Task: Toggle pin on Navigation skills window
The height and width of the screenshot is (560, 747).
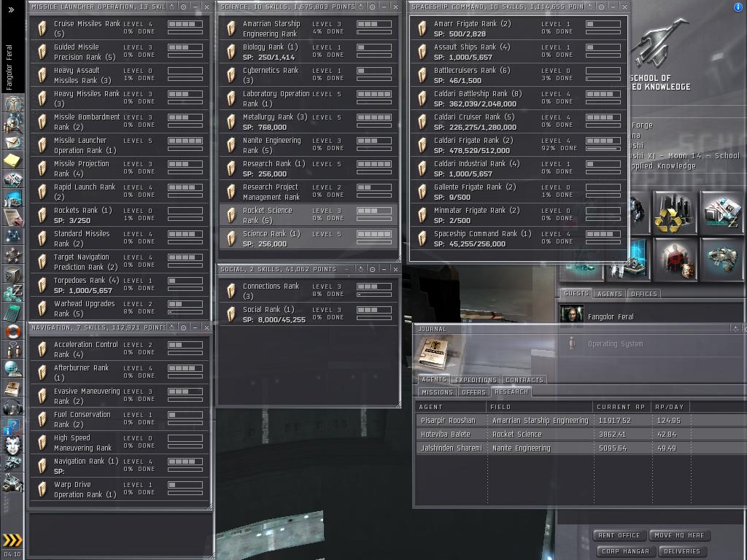Action: click(171, 327)
